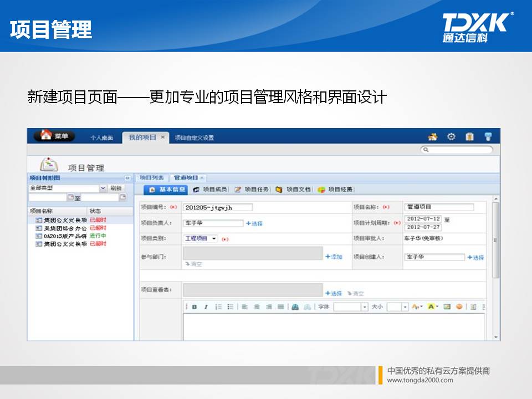Click the 进行中 status cell
532x399 pixels.
[x=98, y=236]
